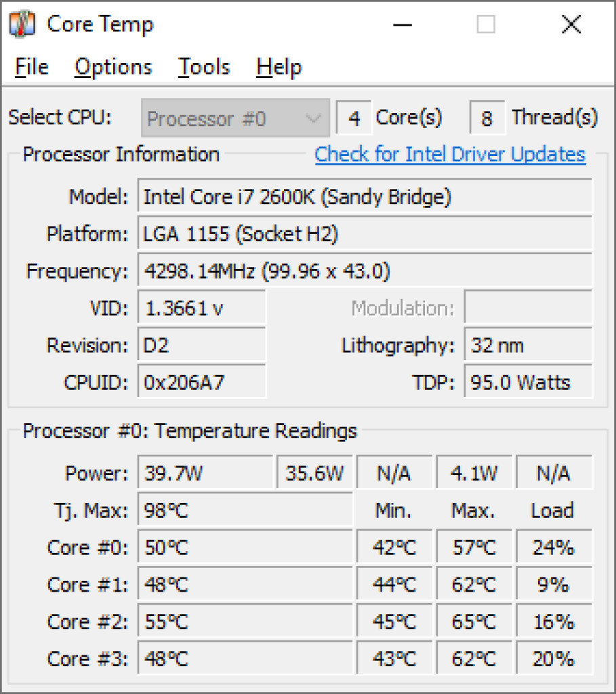
Task: Click the Check for Intel Driver Updates link
Action: [x=450, y=155]
